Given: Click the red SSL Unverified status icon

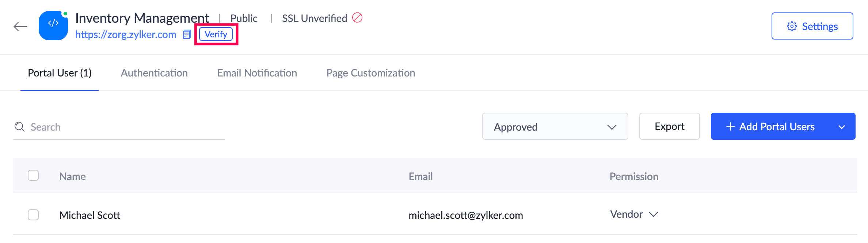Looking at the screenshot, I should click(357, 18).
